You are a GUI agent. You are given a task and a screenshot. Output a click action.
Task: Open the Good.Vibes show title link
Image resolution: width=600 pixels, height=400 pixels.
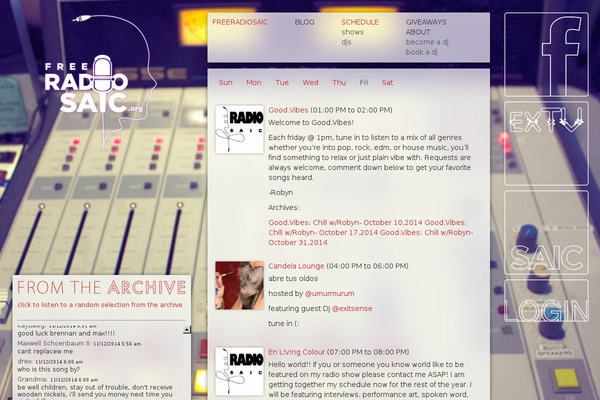288,110
